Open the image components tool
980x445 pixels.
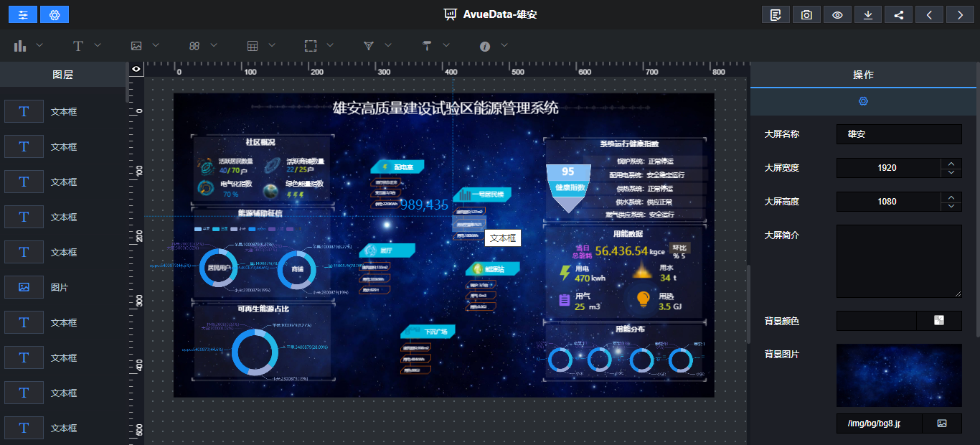[136, 46]
